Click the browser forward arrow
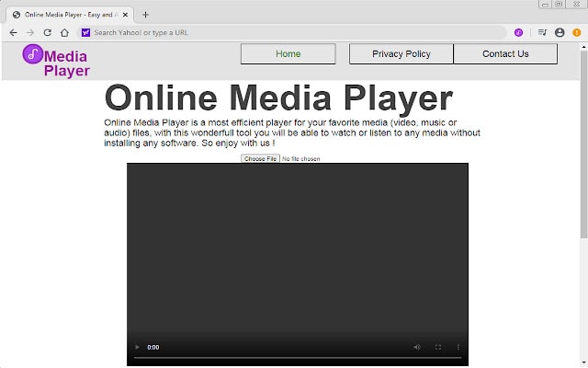This screenshot has width=588, height=368. (30, 33)
